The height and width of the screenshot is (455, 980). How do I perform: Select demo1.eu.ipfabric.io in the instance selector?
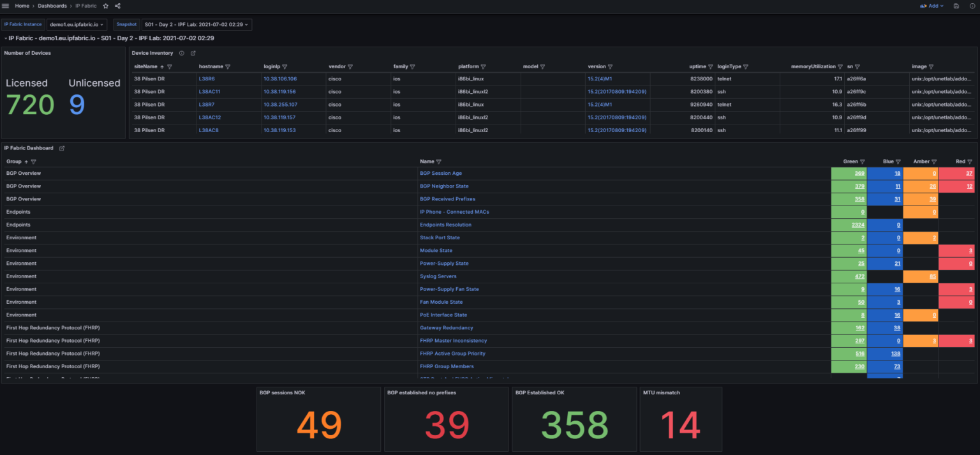pyautogui.click(x=77, y=24)
